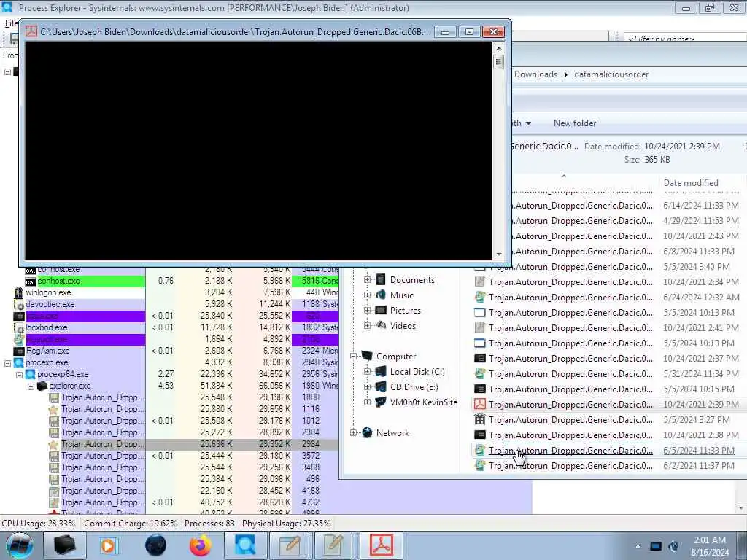
Task: Click Physical Usage in status bar
Action: coord(286,524)
